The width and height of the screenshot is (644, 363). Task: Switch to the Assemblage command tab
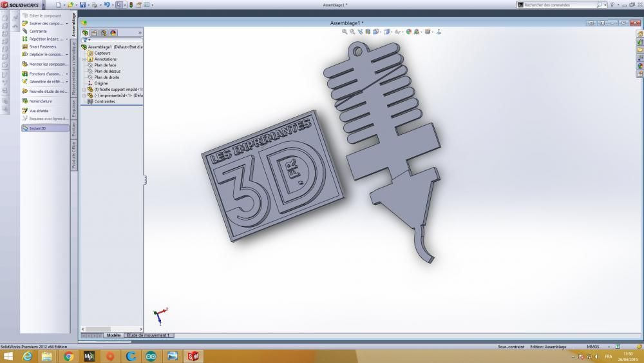[74, 25]
